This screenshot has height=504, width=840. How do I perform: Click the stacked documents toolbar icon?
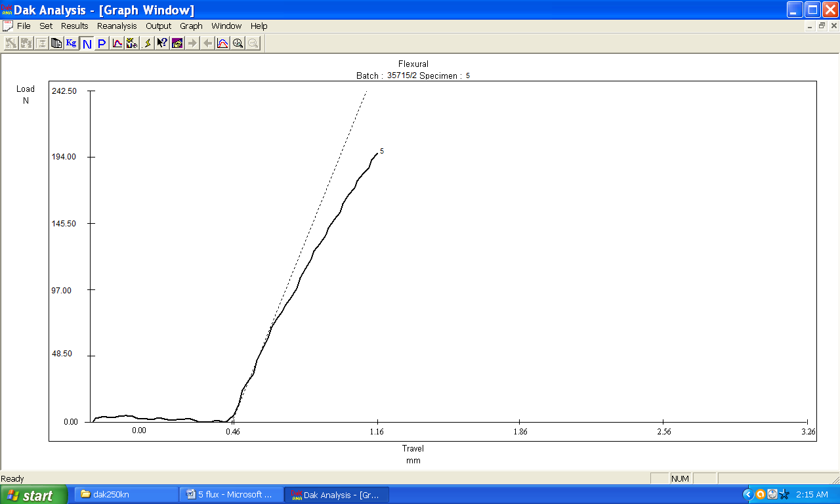56,43
